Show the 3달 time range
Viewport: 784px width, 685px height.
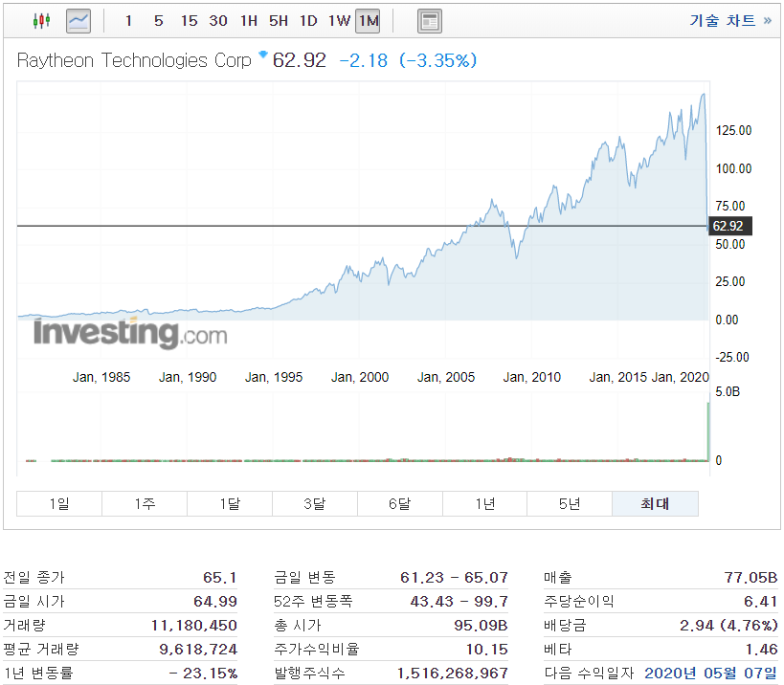315,503
